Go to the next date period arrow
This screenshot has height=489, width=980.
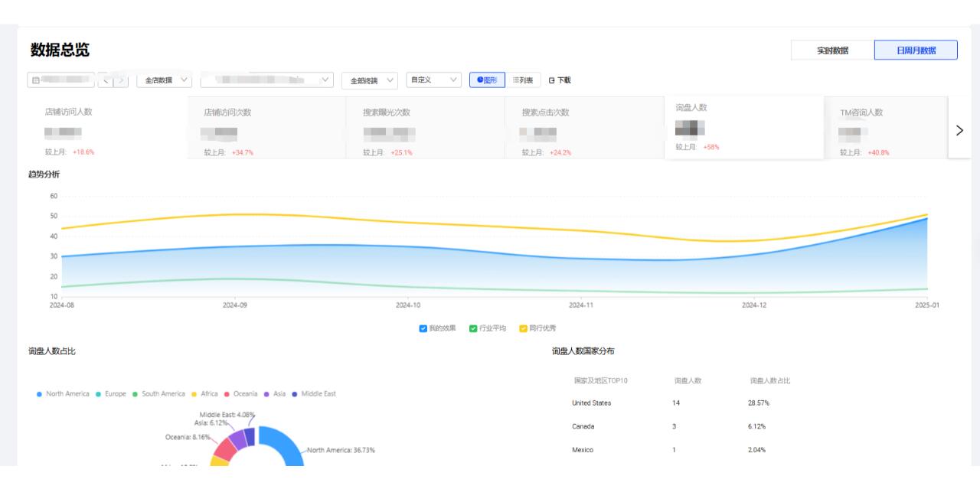tap(122, 80)
